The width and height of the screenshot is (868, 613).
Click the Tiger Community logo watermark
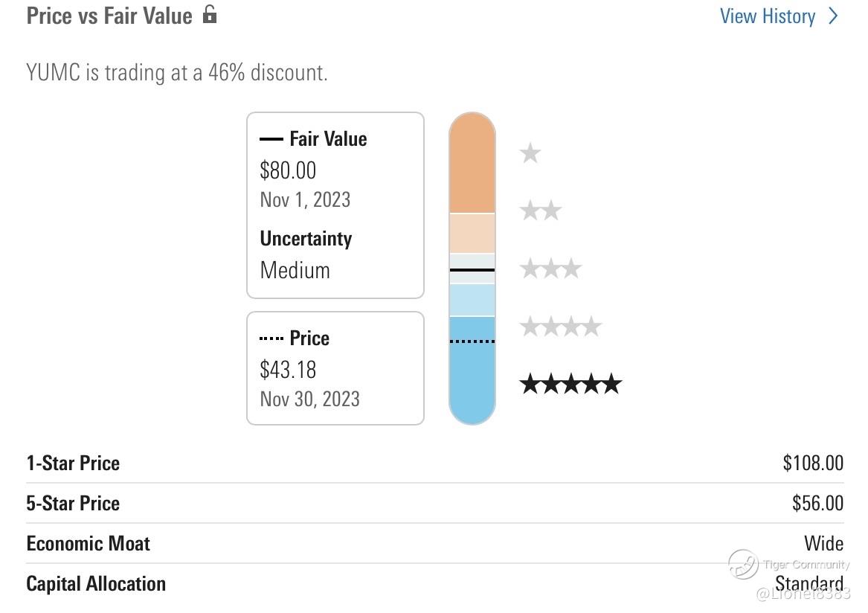pos(743,564)
